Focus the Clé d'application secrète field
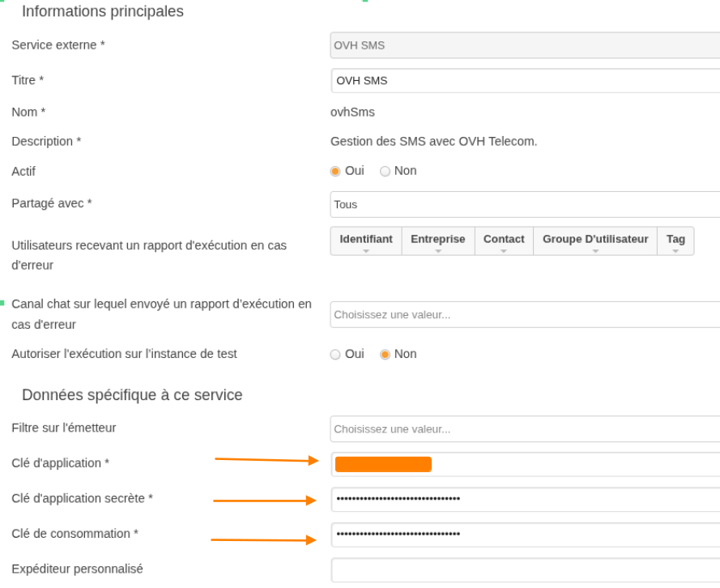 tap(526, 500)
